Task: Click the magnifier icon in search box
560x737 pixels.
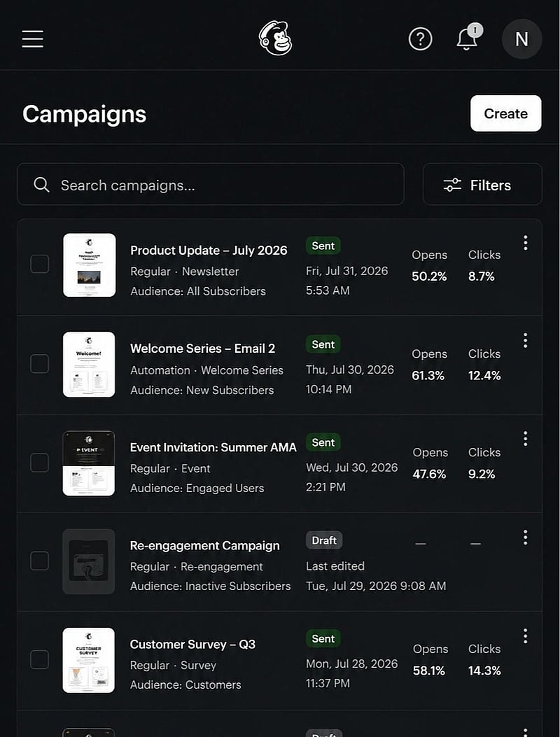Action: [41, 185]
